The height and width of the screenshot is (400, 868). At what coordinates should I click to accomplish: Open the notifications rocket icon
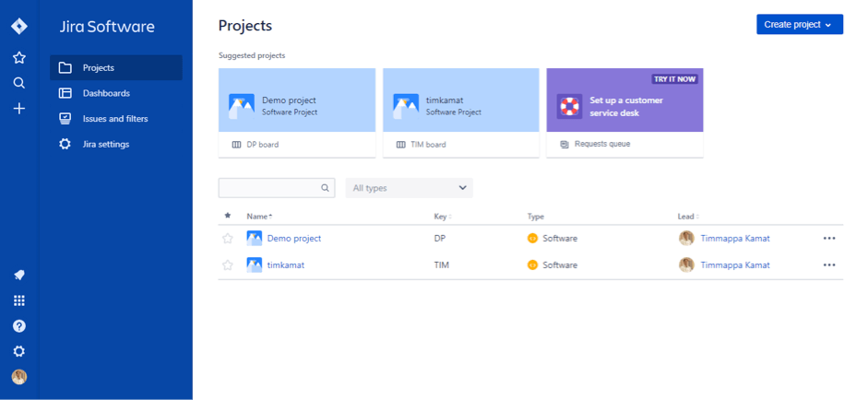[x=18, y=275]
